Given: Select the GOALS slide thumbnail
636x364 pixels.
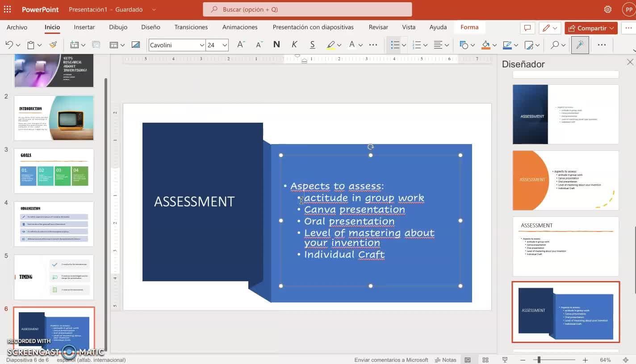Looking at the screenshot, I should click(x=54, y=171).
